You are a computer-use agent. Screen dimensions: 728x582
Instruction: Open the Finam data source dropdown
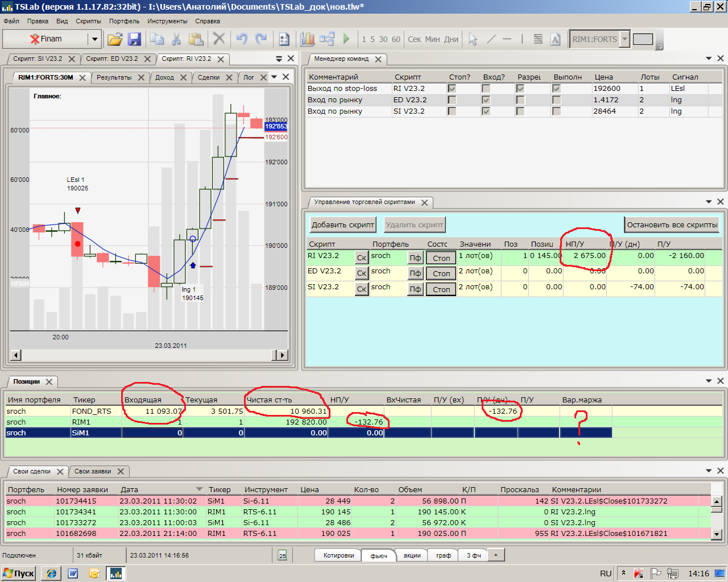(94, 39)
